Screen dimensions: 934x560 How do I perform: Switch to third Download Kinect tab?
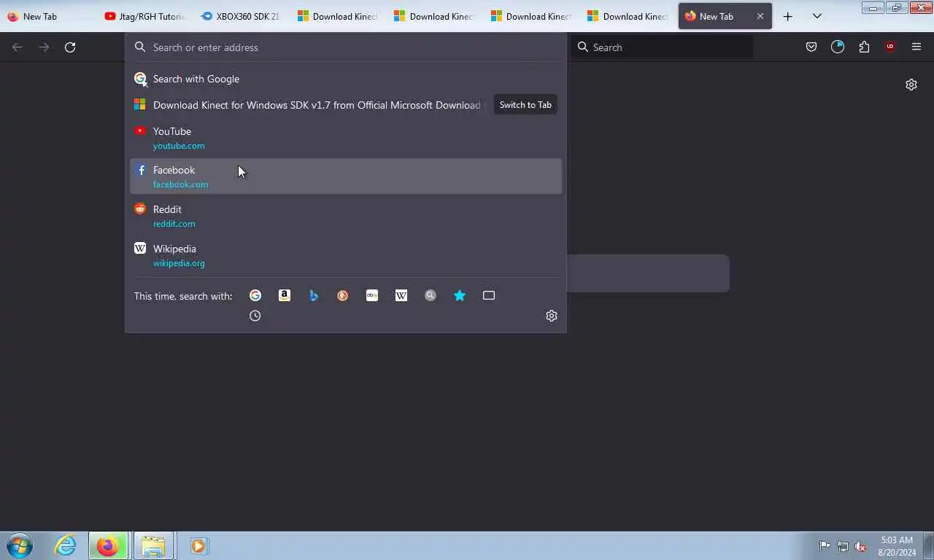coord(530,16)
